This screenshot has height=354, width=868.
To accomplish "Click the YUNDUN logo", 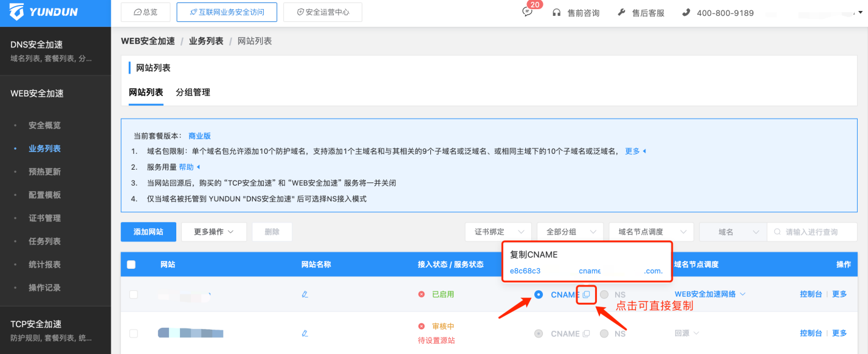I will (44, 12).
